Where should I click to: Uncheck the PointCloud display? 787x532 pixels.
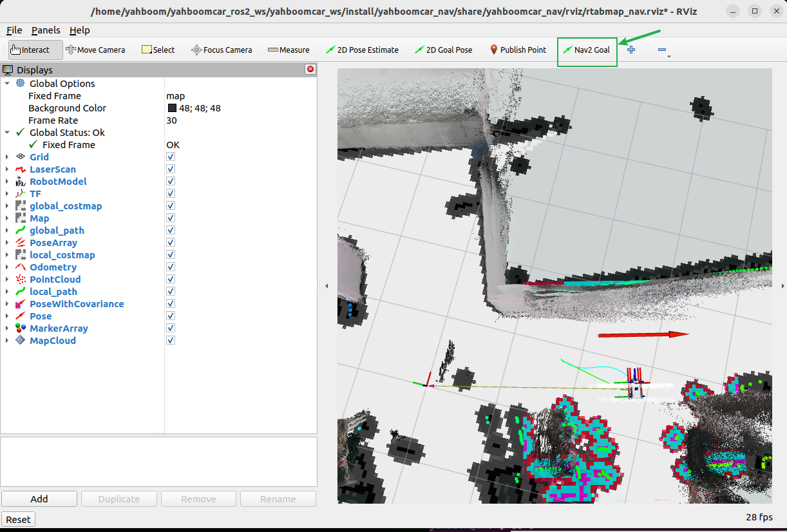pos(171,280)
